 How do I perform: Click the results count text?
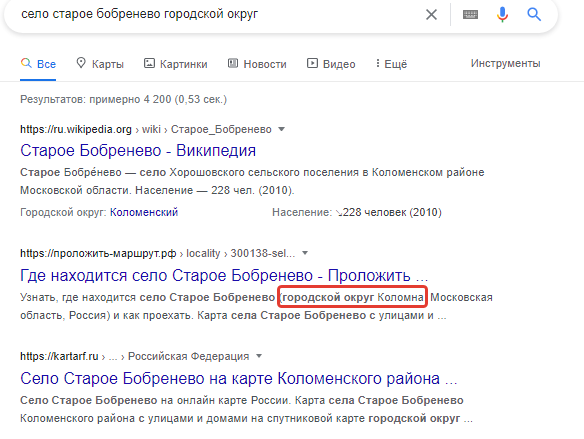pos(123,99)
